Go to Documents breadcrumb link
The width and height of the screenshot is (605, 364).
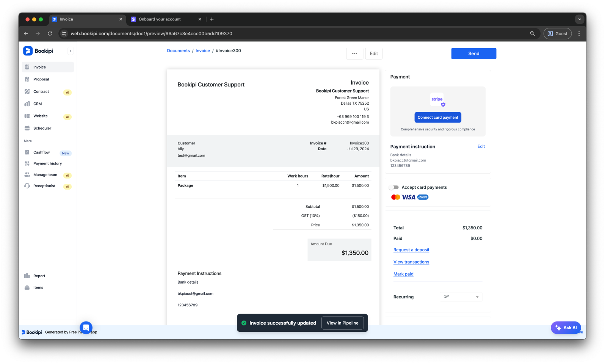pyautogui.click(x=178, y=51)
